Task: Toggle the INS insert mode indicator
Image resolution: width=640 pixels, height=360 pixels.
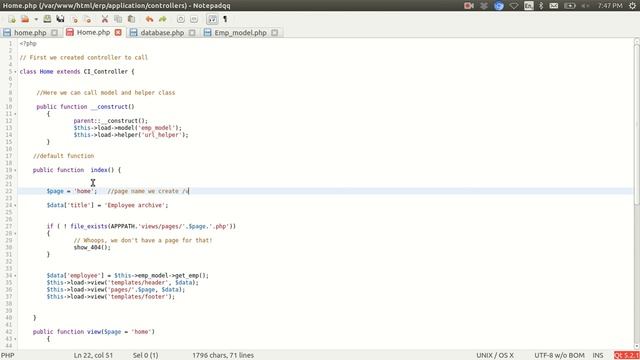Action: point(598,356)
